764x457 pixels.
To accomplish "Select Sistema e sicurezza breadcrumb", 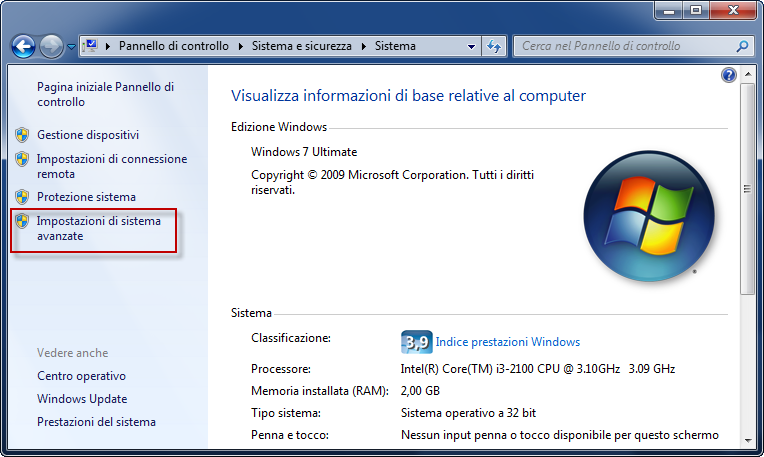I will pos(302,46).
